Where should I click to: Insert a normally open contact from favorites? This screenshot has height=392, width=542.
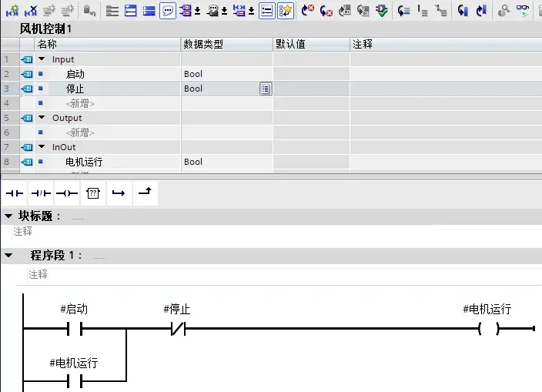[x=15, y=193]
